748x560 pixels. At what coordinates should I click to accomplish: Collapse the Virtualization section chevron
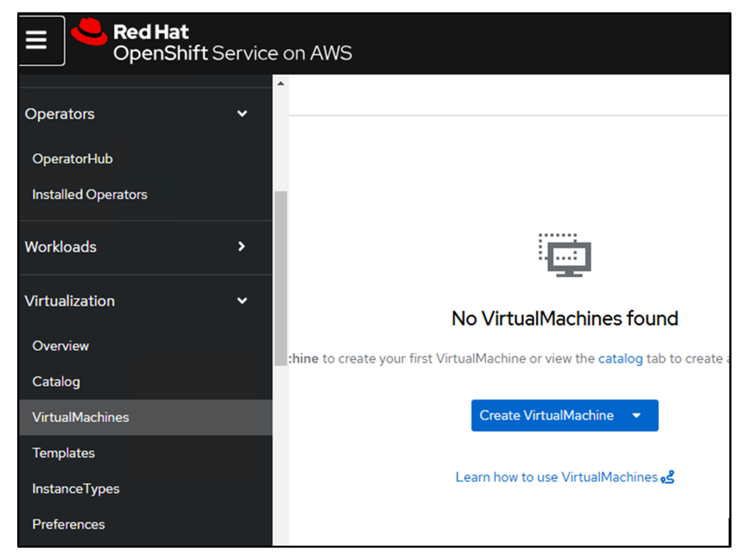point(242,301)
